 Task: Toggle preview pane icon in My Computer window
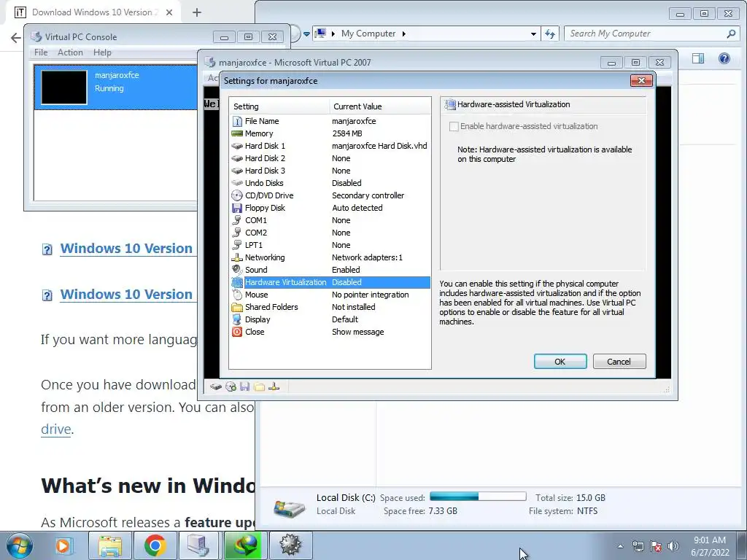coord(698,58)
